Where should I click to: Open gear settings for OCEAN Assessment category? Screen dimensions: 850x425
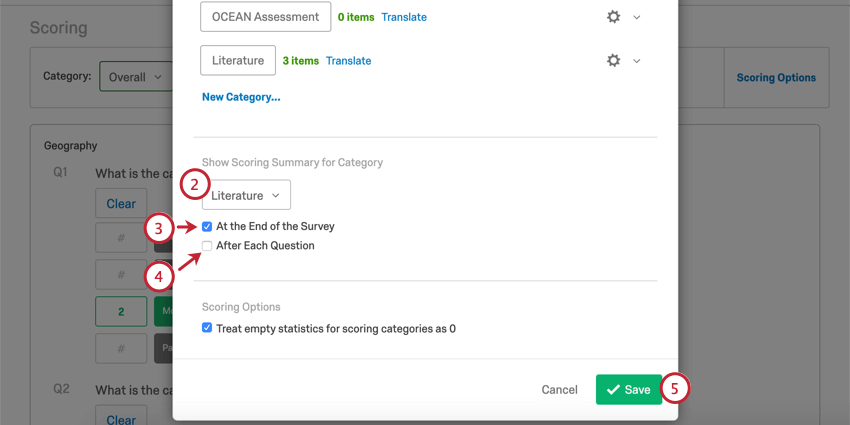pos(613,17)
